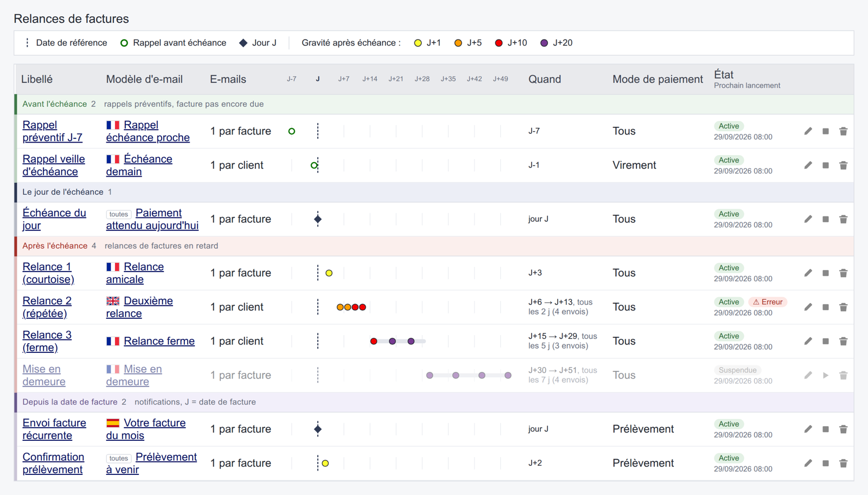Click the Libellé column header
This screenshot has width=868, height=495.
point(37,79)
